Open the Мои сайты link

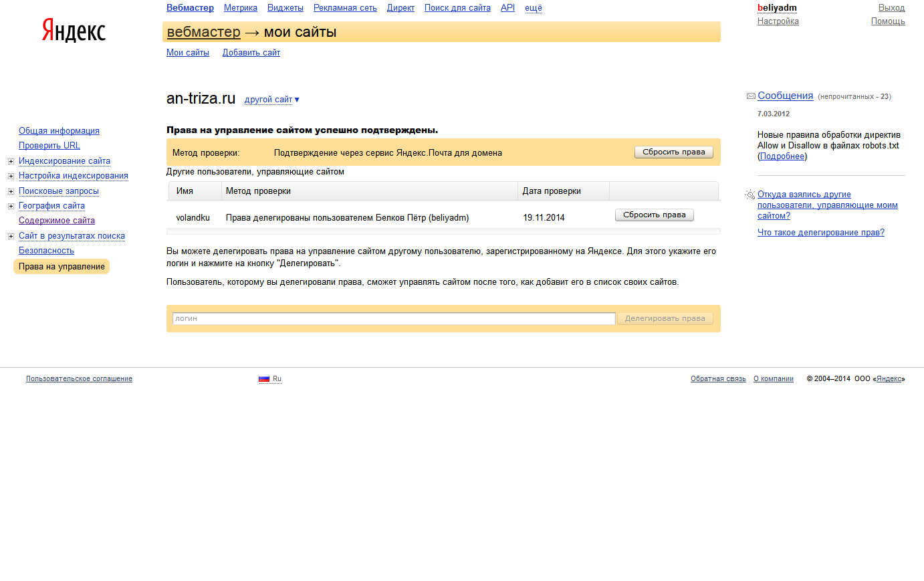[188, 53]
